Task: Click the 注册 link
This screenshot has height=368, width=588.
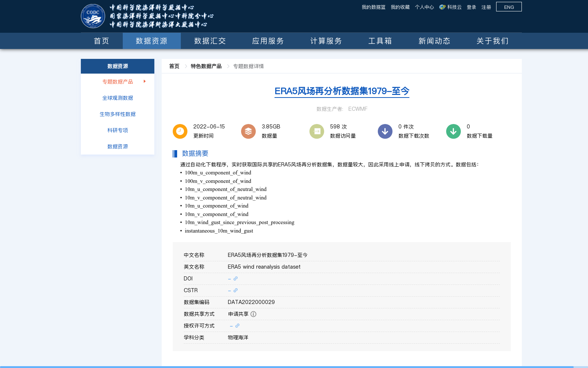Action: click(x=486, y=7)
